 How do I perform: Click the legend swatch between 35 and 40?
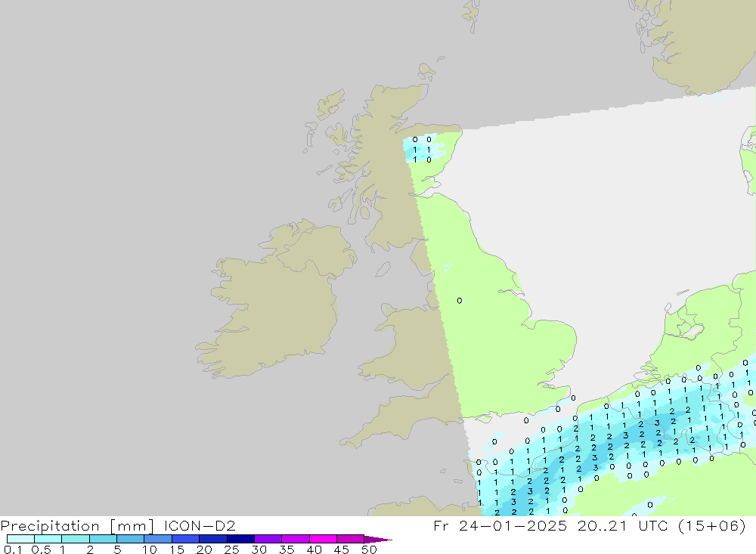(x=296, y=539)
